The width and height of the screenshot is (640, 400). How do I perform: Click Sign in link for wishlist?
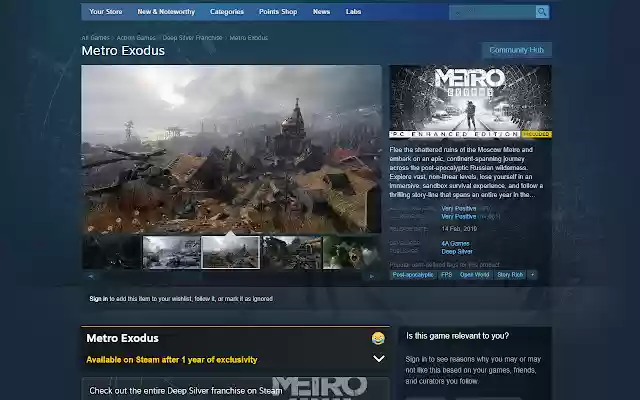(x=99, y=299)
